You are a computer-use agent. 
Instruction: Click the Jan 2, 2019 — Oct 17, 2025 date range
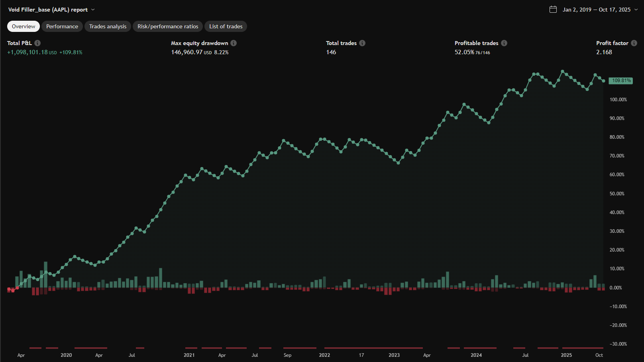coord(596,10)
